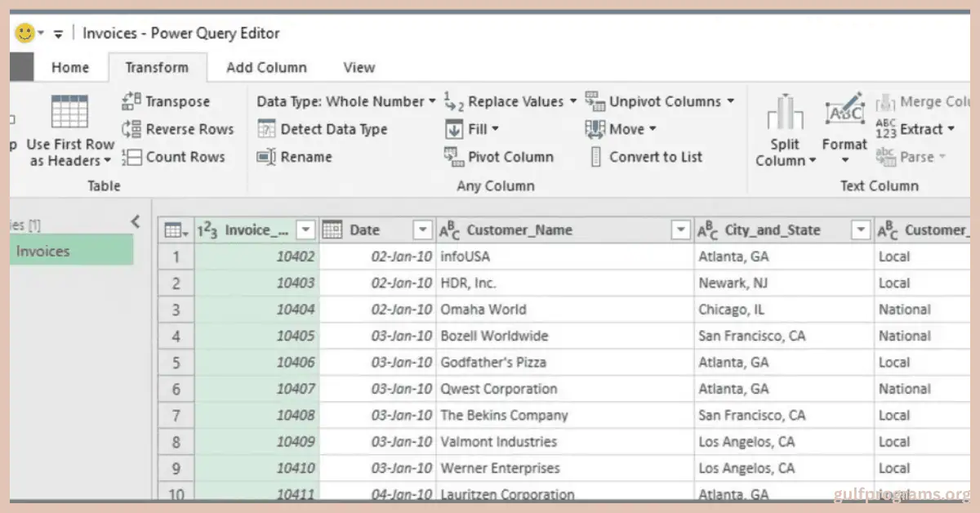This screenshot has height=513, width=980.
Task: Open the Data Type: Whole Number dropdown
Action: 431,102
